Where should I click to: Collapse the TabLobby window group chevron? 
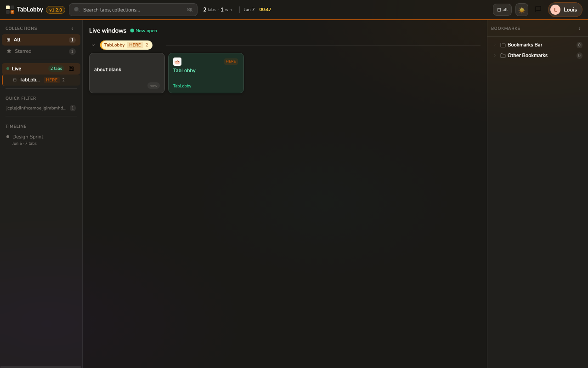click(x=93, y=45)
